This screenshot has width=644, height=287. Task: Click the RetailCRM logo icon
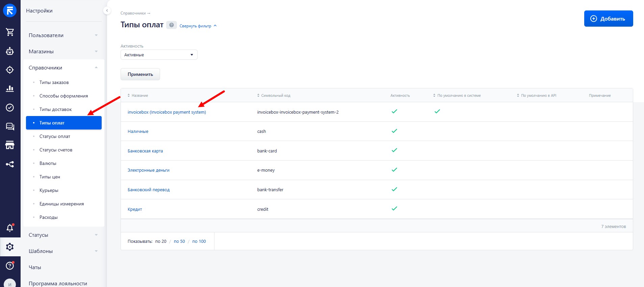click(10, 10)
